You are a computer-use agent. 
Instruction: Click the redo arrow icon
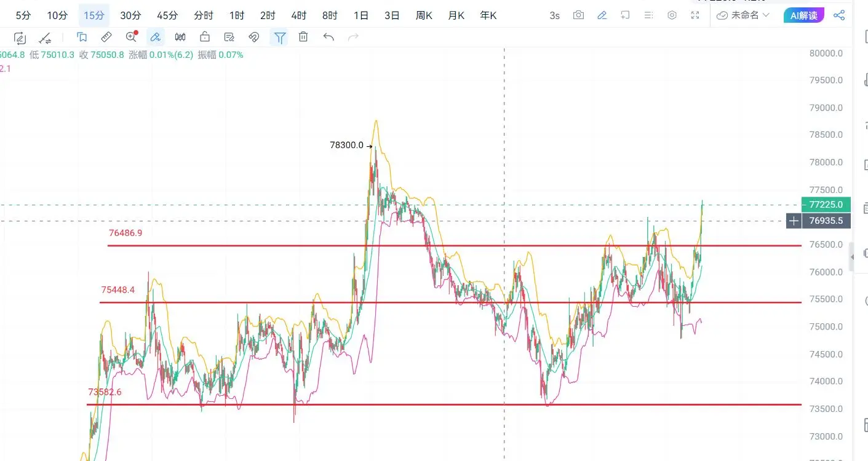353,37
